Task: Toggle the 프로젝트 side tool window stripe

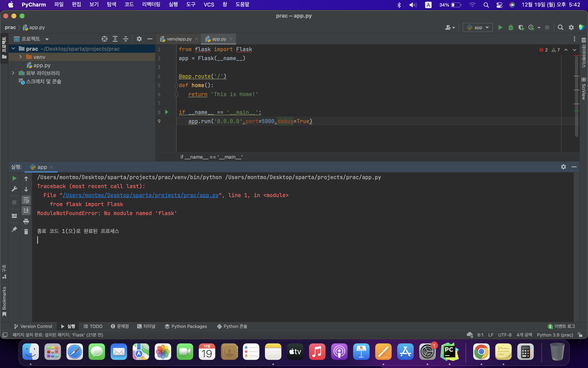Action: coord(4,48)
